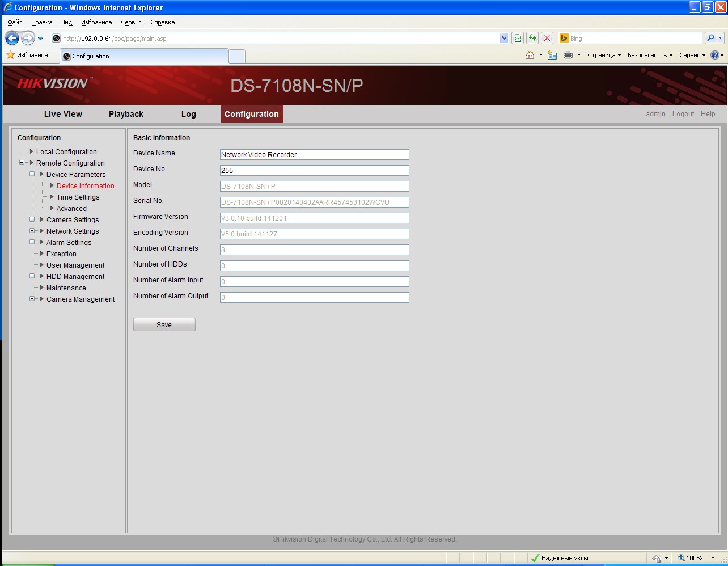
Task: Click the Device Name input field
Action: 315,154
